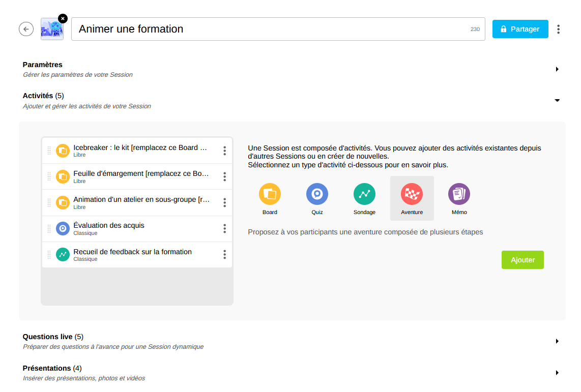Remove the session image with the X badge
This screenshot has width=581, height=392.
pyautogui.click(x=63, y=18)
